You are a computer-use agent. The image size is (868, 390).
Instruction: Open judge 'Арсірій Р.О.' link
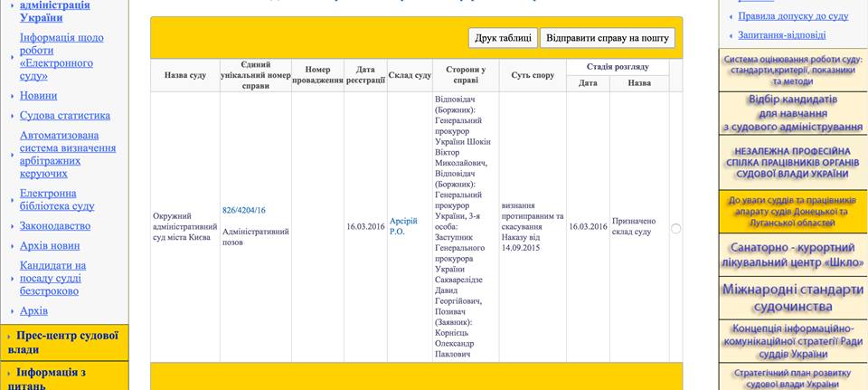coord(404,226)
